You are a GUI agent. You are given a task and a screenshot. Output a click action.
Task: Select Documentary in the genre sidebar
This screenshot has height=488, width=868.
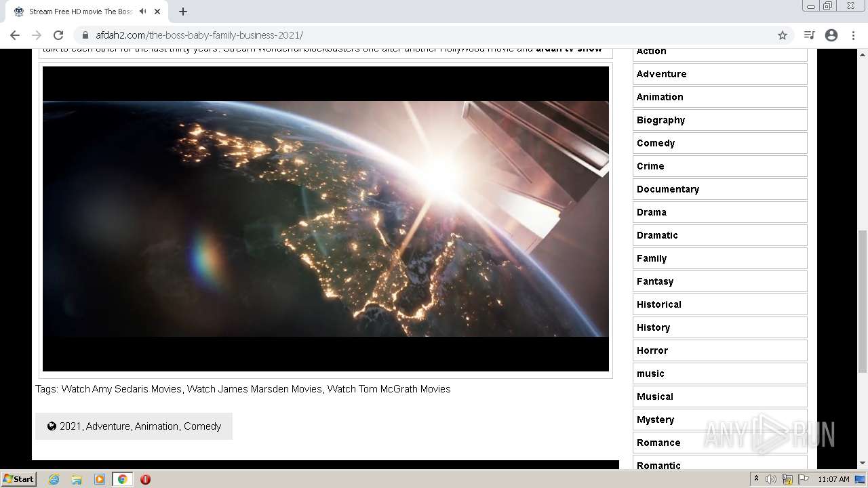point(719,189)
